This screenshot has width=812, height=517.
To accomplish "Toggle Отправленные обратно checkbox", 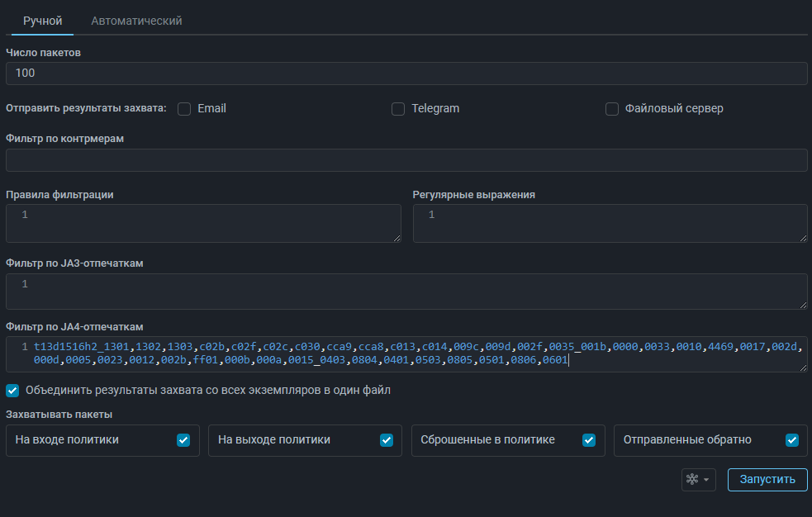I will tap(792, 440).
